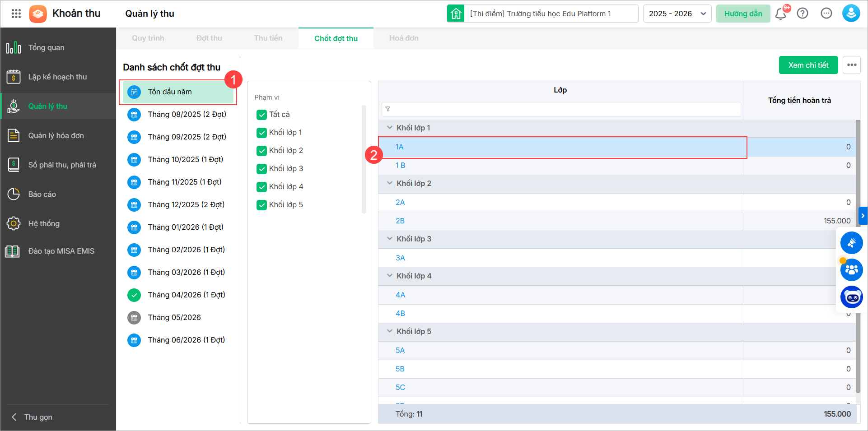Click the green school building icon
Image resolution: width=868 pixels, height=431 pixels.
coord(456,14)
